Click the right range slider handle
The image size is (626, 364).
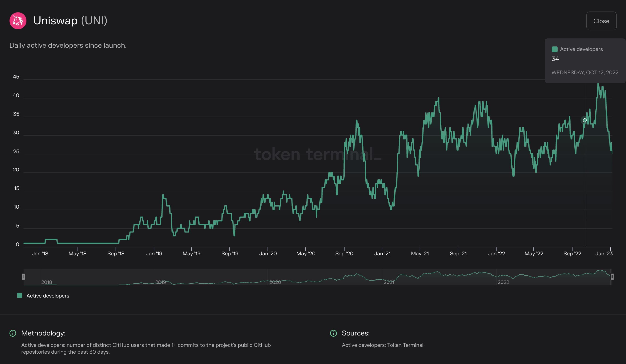[x=612, y=277]
